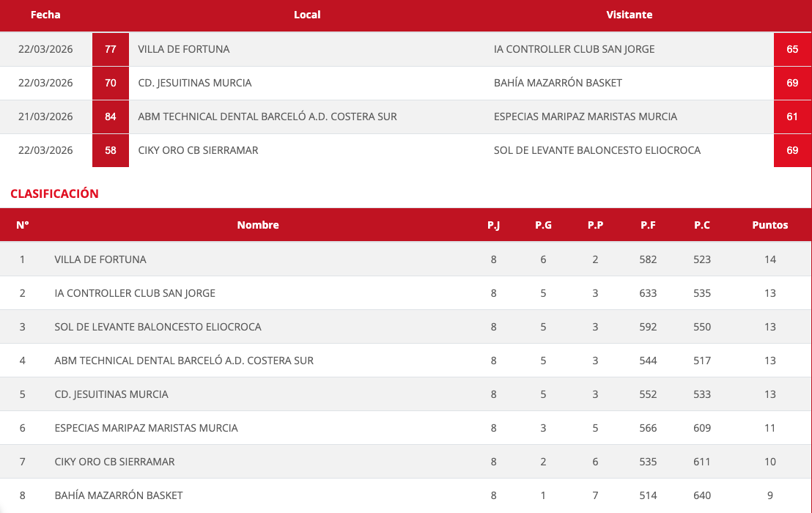Open IA CONTROLLER CLUB SAN JORGE visitor entry
The image size is (812, 513).
[574, 49]
